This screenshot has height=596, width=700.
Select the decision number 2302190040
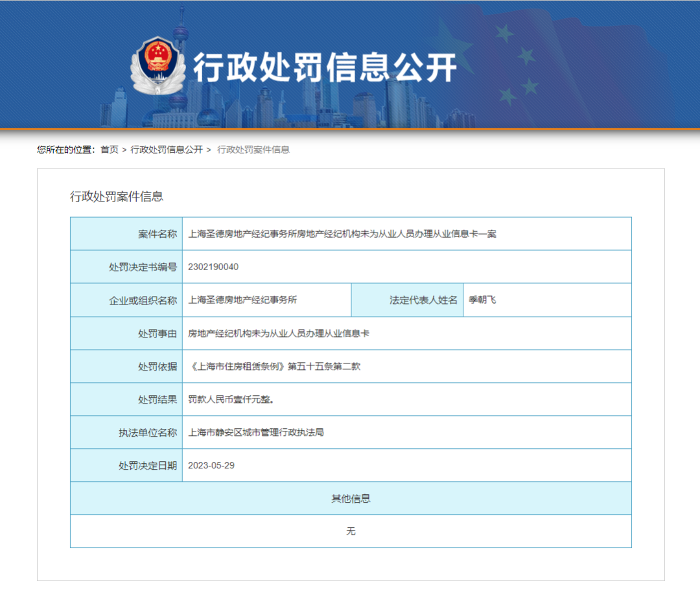213,267
